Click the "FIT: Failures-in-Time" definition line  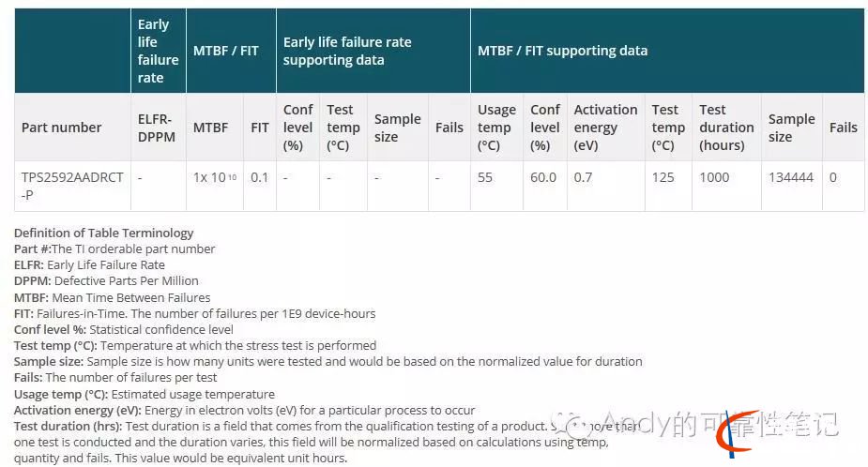point(194,313)
